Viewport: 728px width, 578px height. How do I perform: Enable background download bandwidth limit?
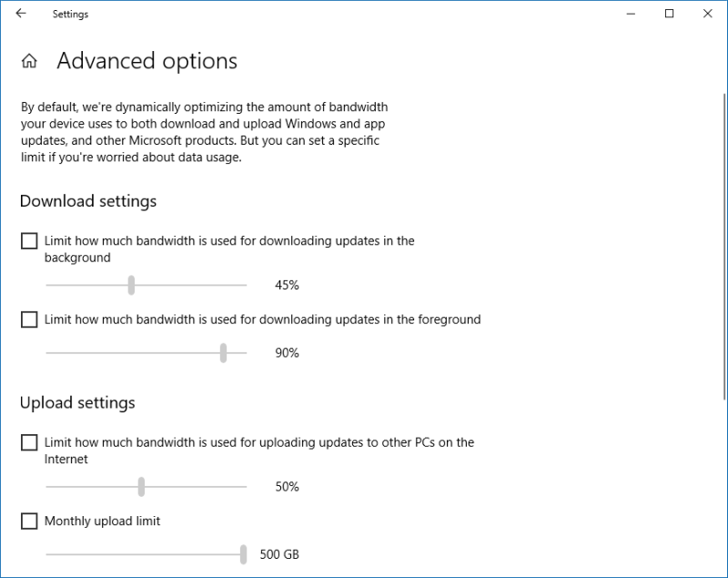point(28,240)
